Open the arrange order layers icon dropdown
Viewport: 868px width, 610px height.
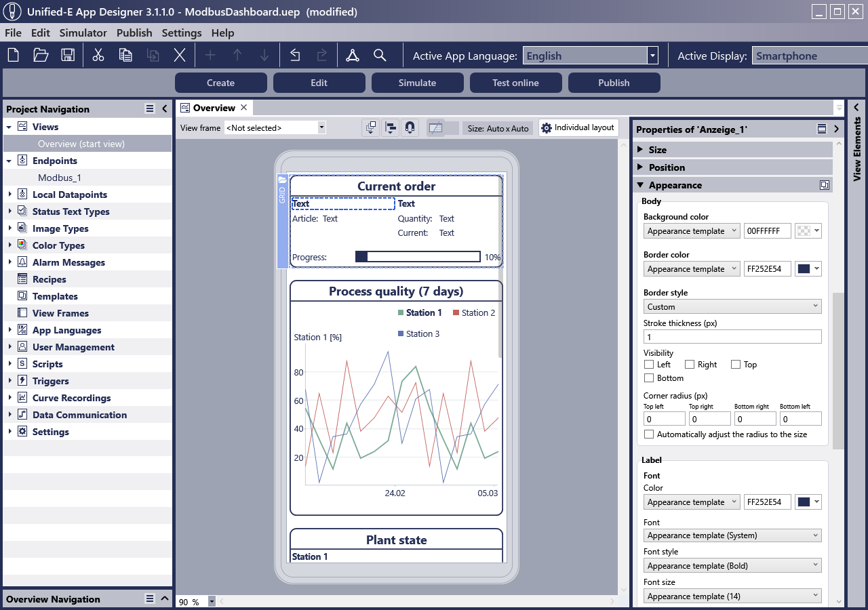(x=371, y=127)
